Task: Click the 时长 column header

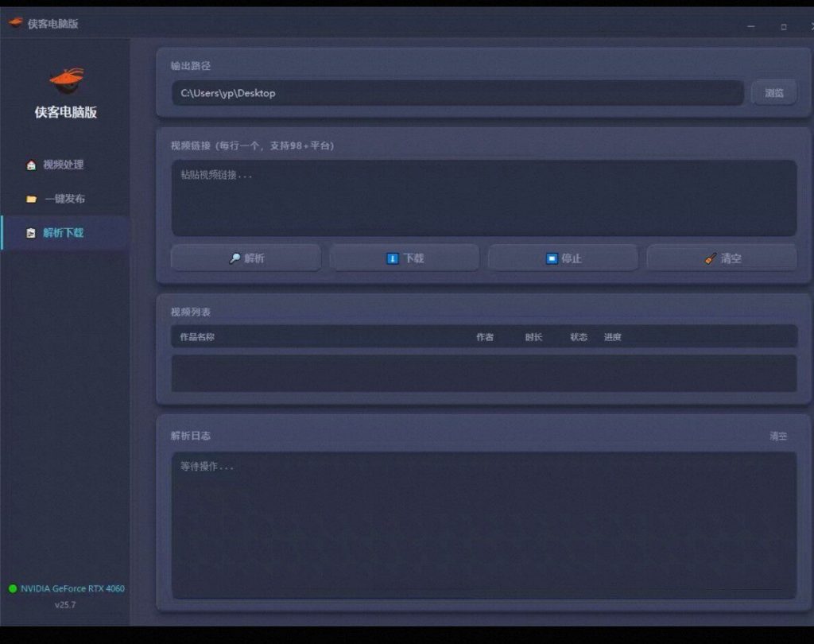Action: [533, 337]
